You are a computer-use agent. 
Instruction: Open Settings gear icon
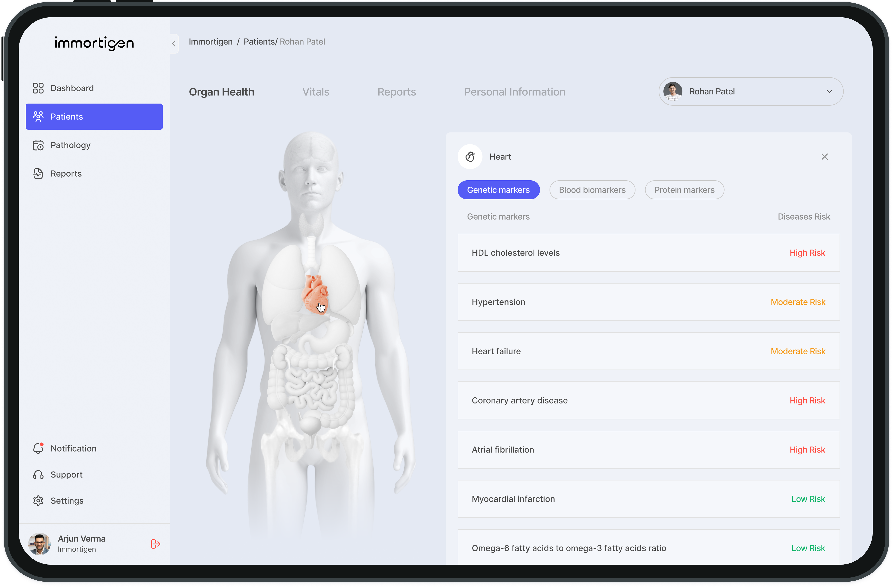point(38,501)
